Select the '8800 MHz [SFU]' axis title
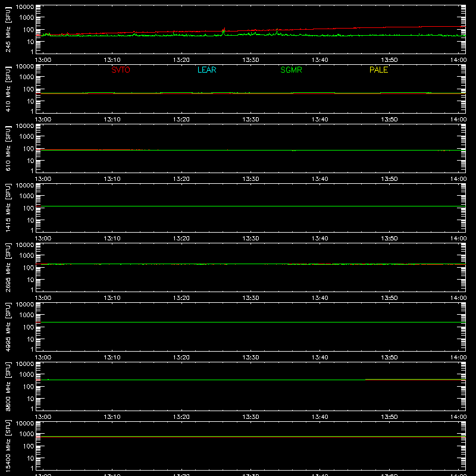This screenshot has height=476, width=476. tap(8, 386)
